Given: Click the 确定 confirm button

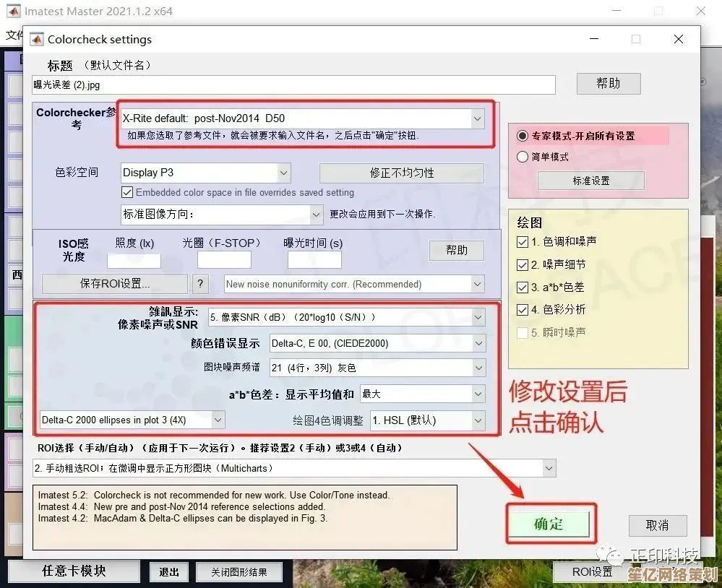Looking at the screenshot, I should pos(549,524).
